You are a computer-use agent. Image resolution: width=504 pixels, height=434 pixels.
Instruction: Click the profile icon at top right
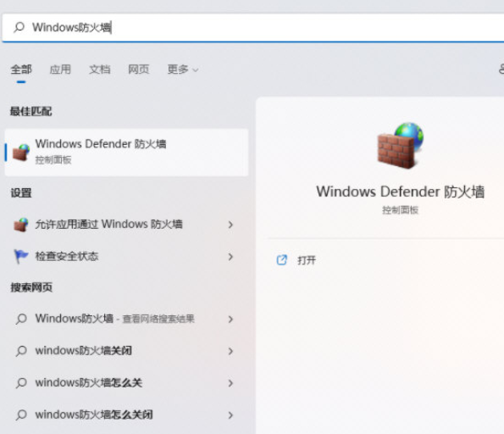pyautogui.click(x=501, y=69)
